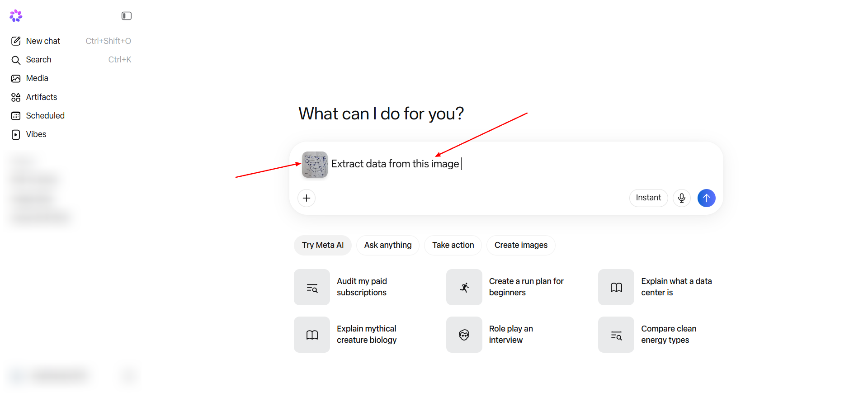Image resolution: width=868 pixels, height=393 pixels.
Task: Click the Ctrl+K shortcut hint
Action: pyautogui.click(x=120, y=60)
